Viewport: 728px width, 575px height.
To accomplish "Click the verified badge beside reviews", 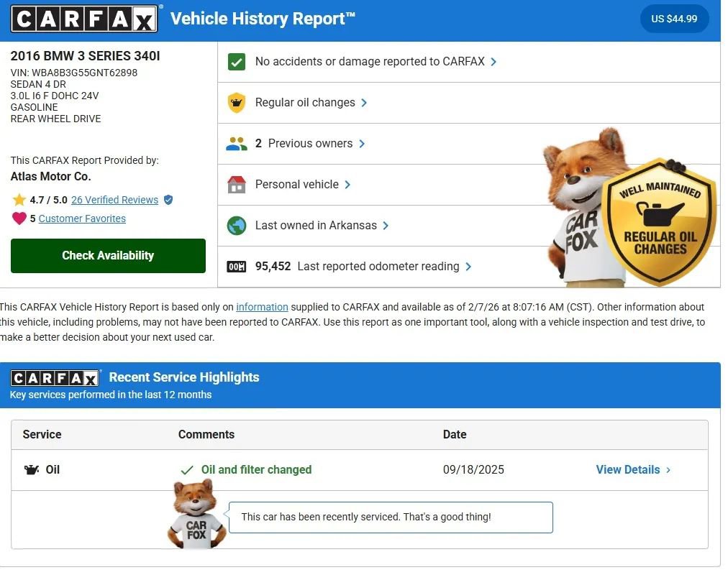I will (x=168, y=200).
